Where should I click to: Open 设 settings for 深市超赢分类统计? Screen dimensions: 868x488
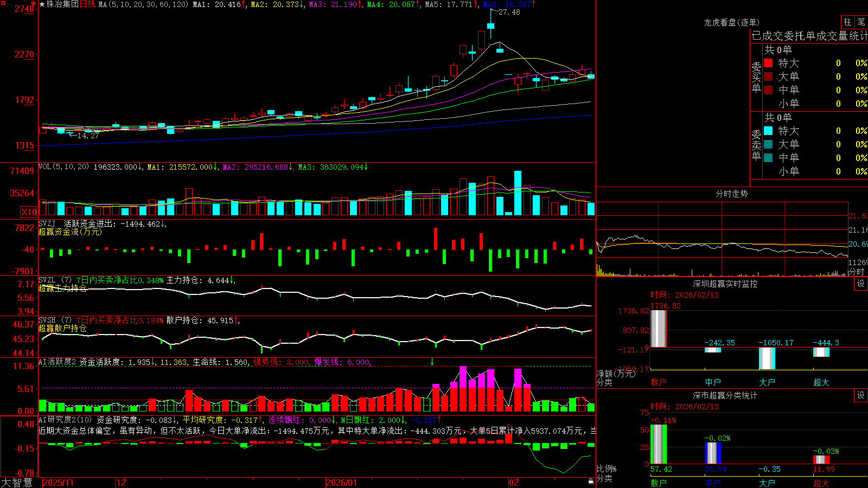click(861, 395)
